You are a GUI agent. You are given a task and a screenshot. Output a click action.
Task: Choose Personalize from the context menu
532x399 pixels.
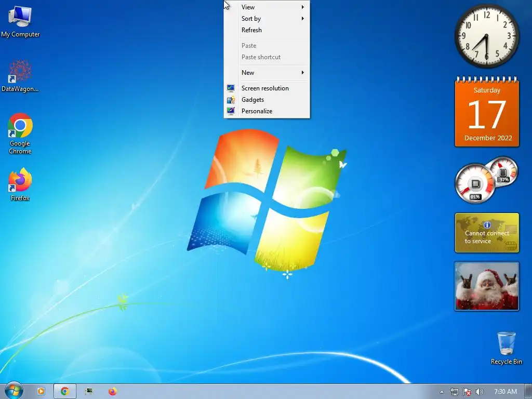(x=267, y=111)
